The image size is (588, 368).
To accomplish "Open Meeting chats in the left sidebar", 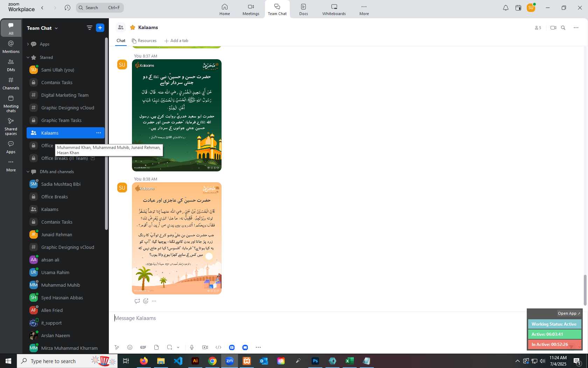I will click(11, 104).
